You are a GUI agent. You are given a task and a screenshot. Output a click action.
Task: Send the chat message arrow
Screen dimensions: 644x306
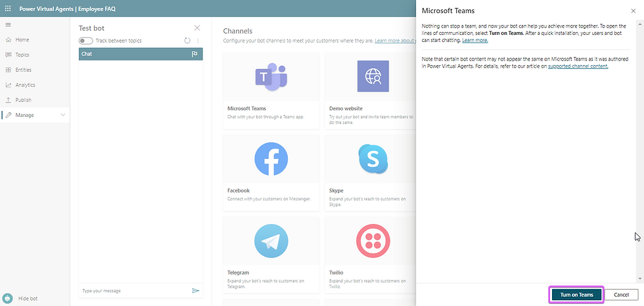coord(196,291)
